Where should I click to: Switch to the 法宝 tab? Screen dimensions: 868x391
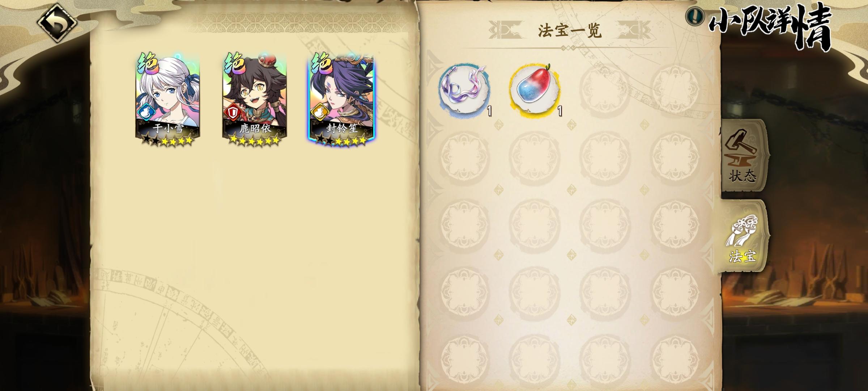(x=743, y=236)
